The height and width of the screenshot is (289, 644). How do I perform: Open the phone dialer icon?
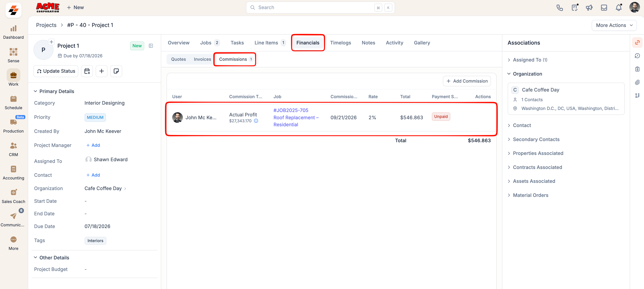pyautogui.click(x=559, y=7)
